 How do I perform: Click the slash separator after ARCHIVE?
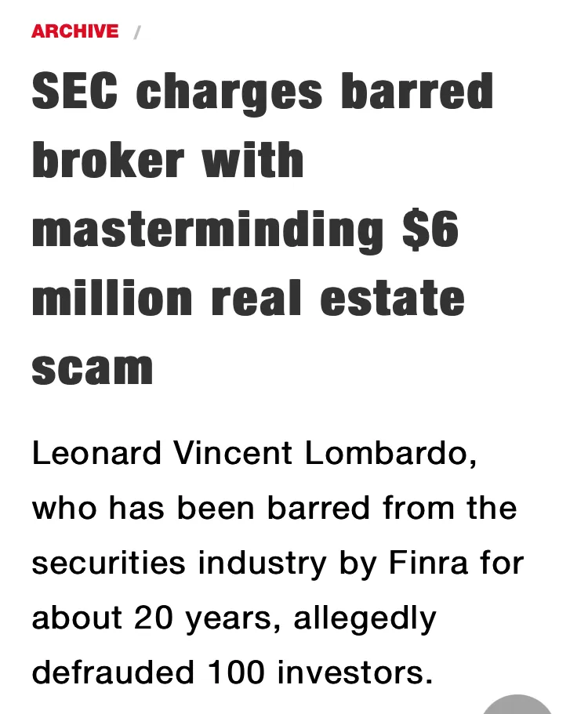(137, 32)
